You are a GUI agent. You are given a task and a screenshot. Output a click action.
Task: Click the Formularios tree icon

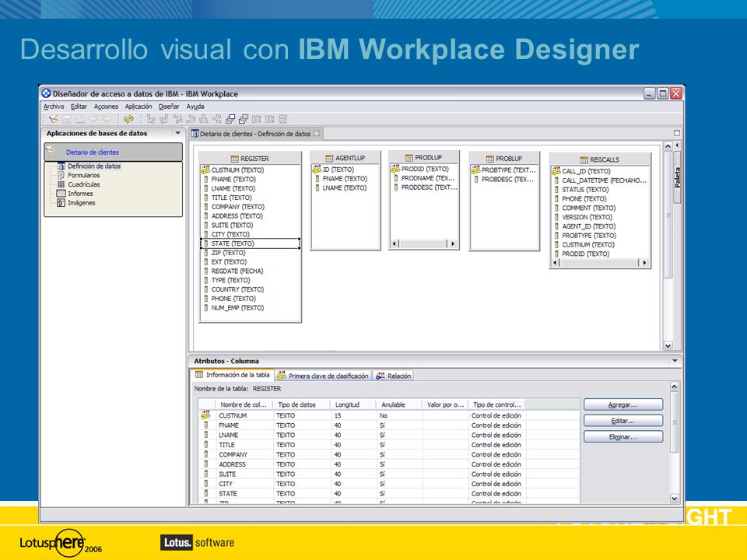[61, 175]
